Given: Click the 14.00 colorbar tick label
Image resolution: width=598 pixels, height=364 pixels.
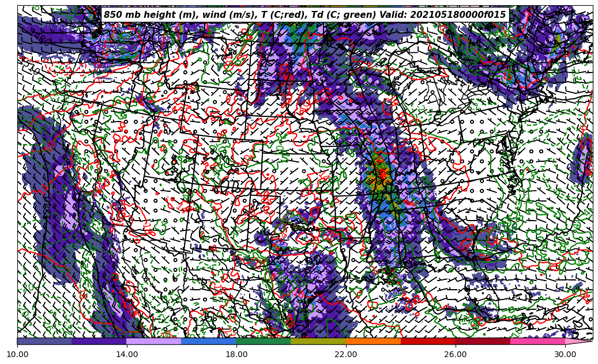Looking at the screenshot, I should coord(127,354).
